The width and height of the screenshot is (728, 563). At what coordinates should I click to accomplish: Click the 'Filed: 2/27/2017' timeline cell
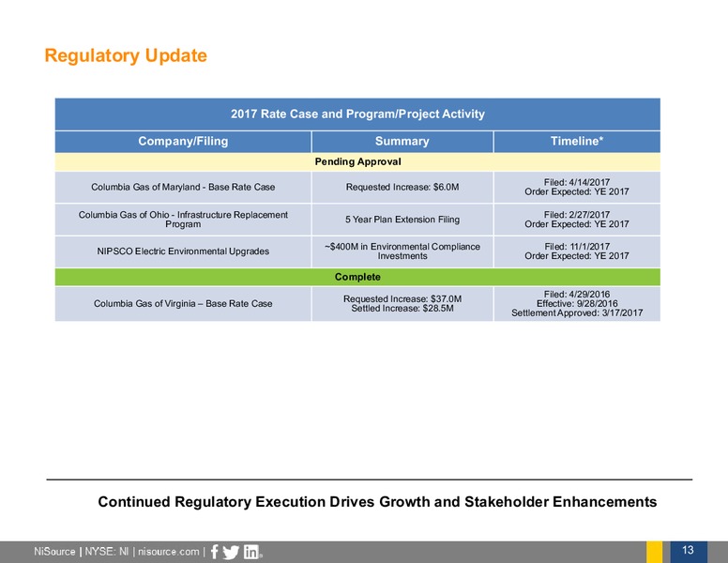coord(577,220)
